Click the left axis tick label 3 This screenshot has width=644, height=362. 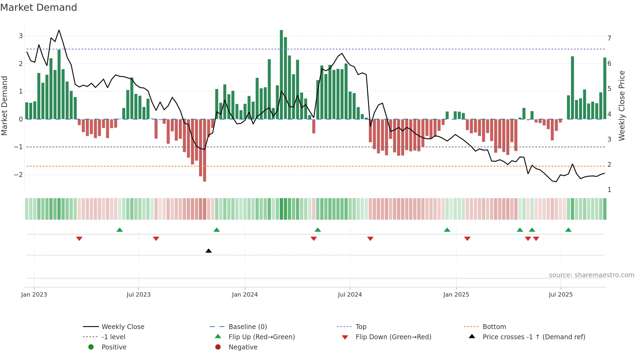21,36
